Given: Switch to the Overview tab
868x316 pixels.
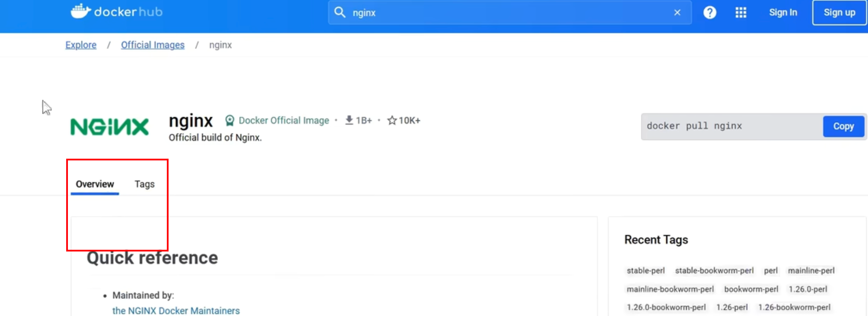Looking at the screenshot, I should point(95,184).
